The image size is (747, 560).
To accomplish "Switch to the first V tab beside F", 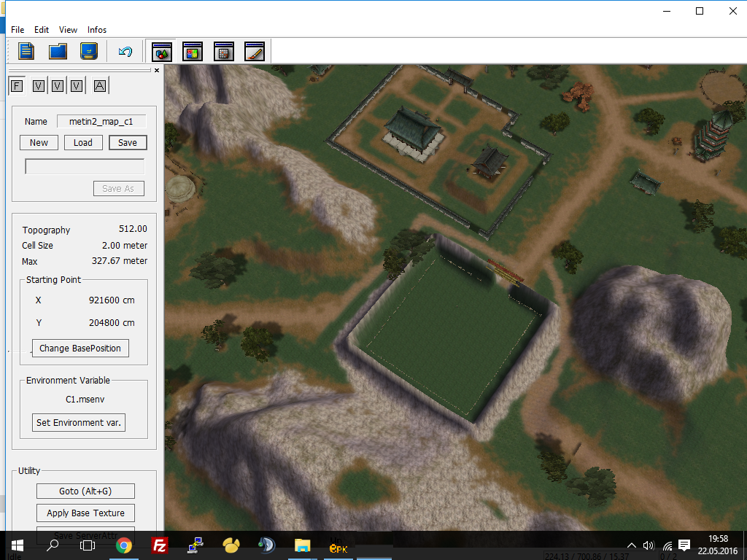I will 39,86.
